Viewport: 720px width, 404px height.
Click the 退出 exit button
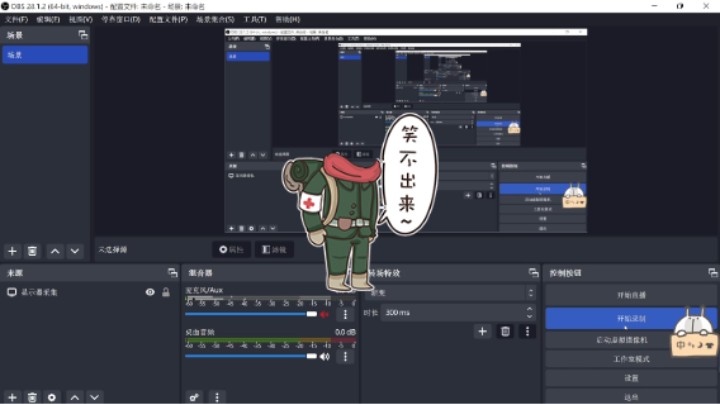pyautogui.click(x=631, y=397)
